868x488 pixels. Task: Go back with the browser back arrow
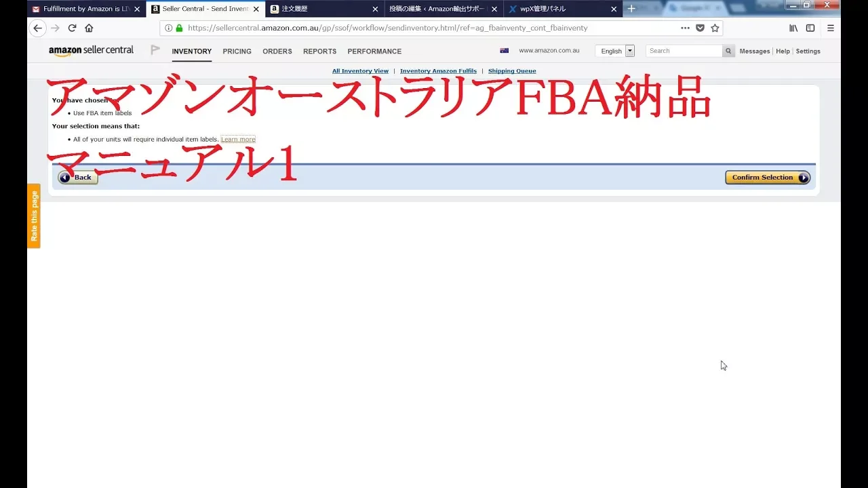pyautogui.click(x=37, y=28)
